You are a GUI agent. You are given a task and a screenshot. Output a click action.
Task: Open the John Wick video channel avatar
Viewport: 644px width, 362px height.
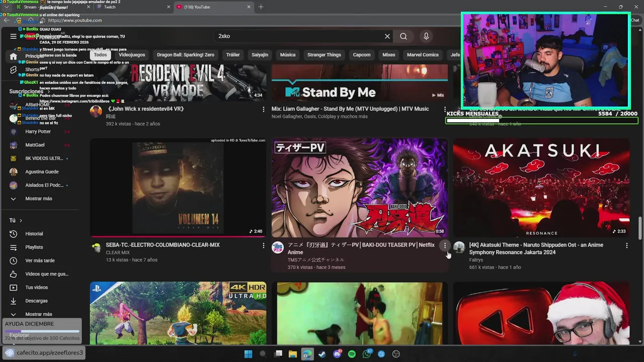point(96,111)
